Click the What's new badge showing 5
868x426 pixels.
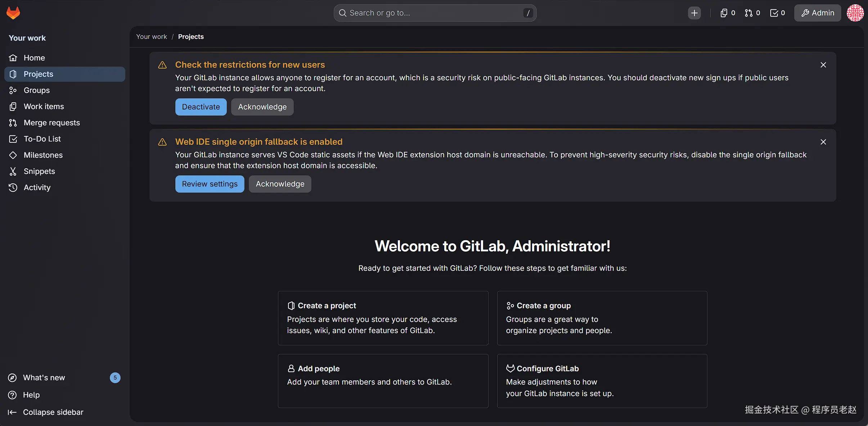115,378
